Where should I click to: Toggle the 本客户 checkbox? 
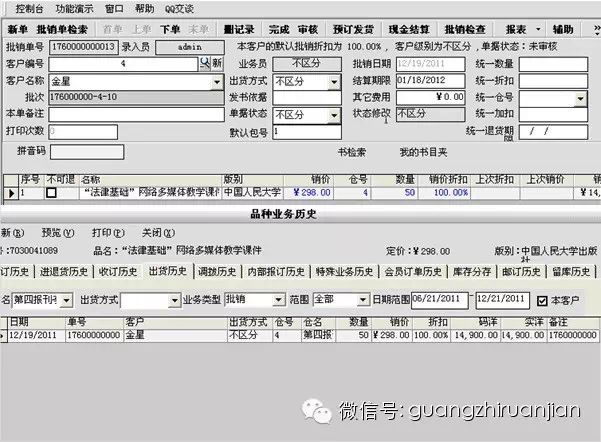(x=542, y=301)
